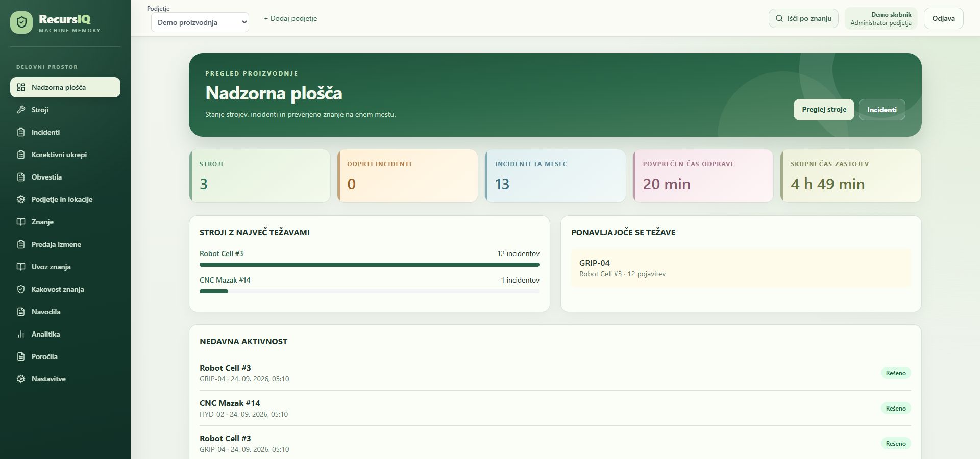Click the Išči po znanju button
Image resolution: width=980 pixels, height=459 pixels.
click(803, 18)
